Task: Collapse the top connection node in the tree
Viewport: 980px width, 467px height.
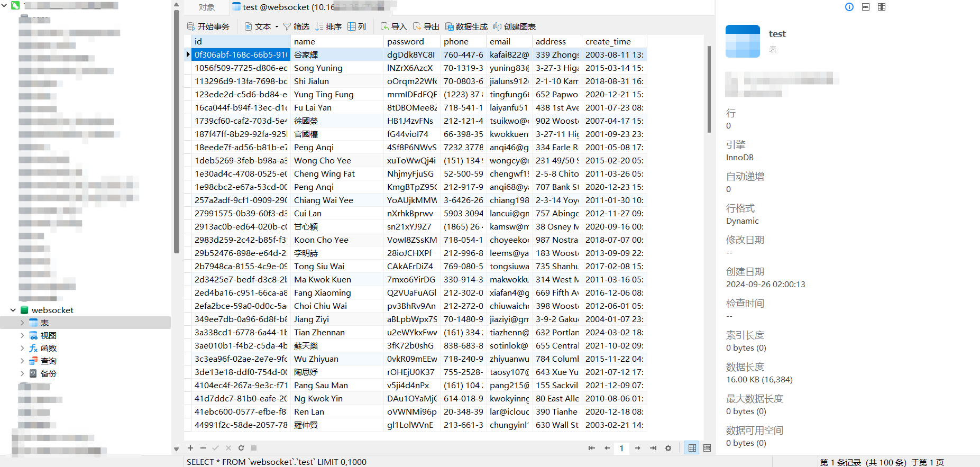Action: (x=4, y=5)
